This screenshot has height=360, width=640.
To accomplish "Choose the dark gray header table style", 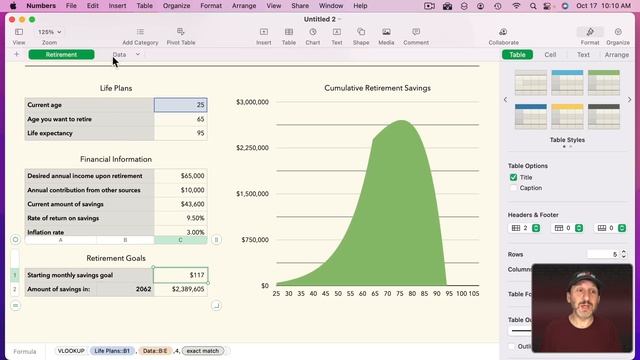I will coord(604,117).
